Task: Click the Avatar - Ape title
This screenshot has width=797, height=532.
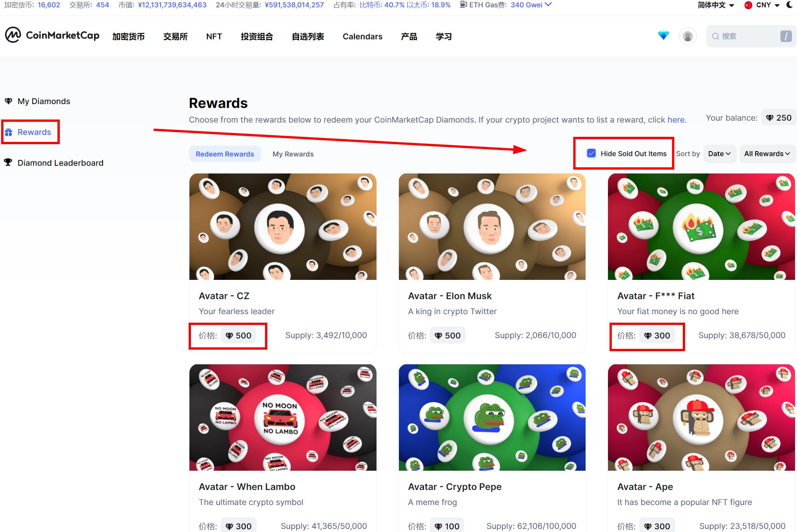Action: click(645, 487)
